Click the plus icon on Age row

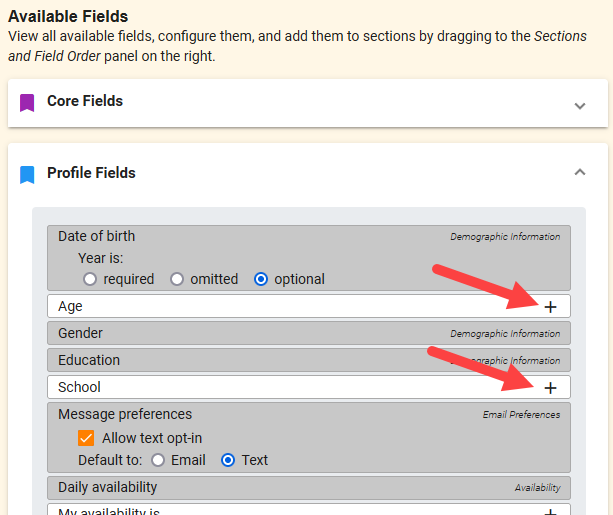(x=550, y=307)
